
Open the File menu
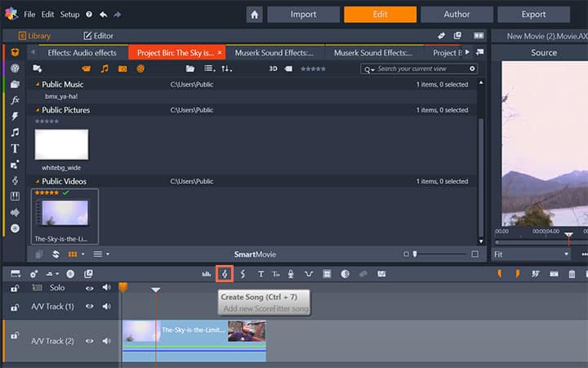29,15
